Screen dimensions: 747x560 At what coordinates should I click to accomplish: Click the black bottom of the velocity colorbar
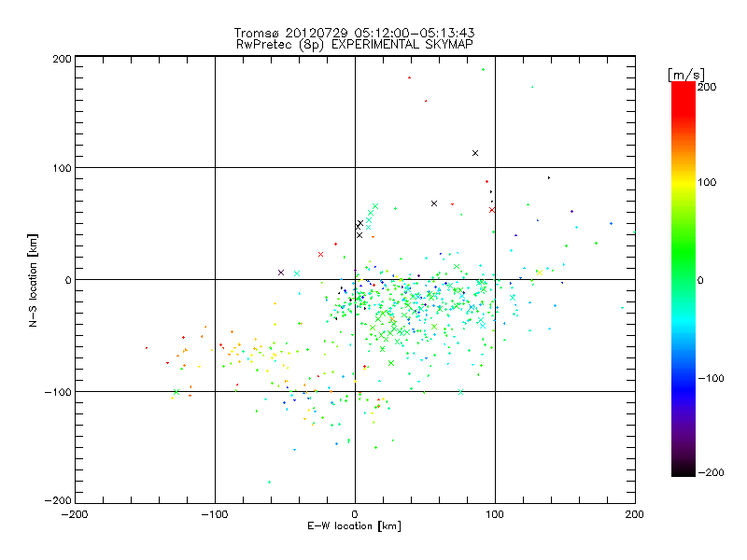(x=684, y=469)
